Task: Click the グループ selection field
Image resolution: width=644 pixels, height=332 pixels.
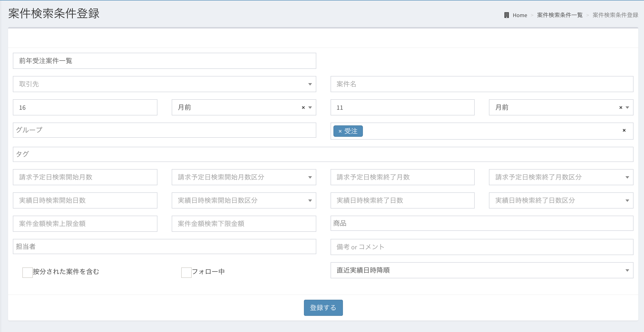Action: 164,130
